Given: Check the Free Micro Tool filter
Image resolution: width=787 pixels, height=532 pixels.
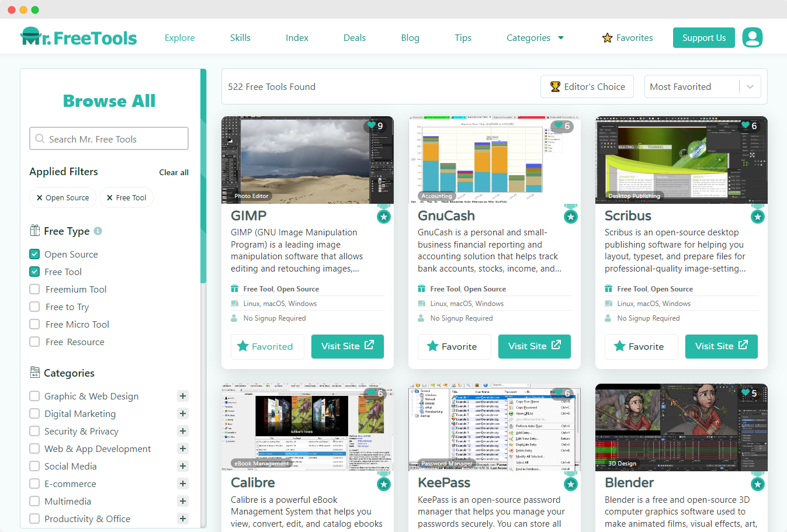Looking at the screenshot, I should (x=34, y=324).
